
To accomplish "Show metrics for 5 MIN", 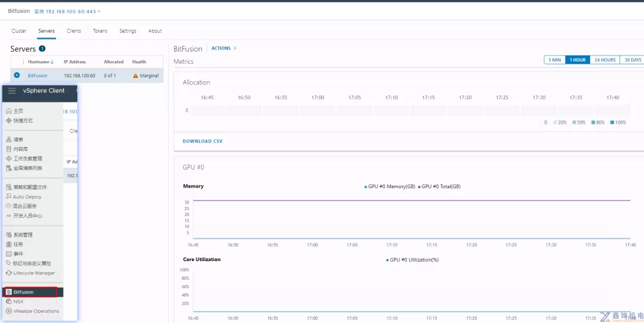I will coord(554,60).
